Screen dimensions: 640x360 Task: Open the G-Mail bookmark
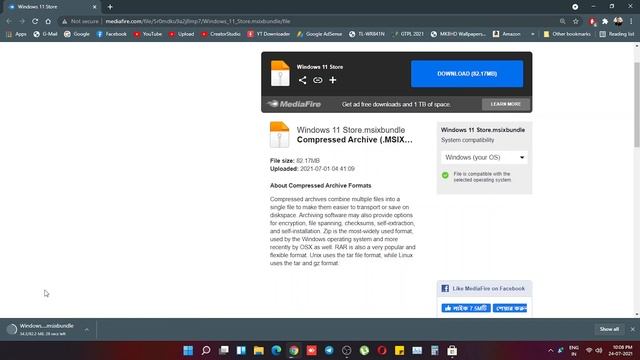(x=45, y=34)
